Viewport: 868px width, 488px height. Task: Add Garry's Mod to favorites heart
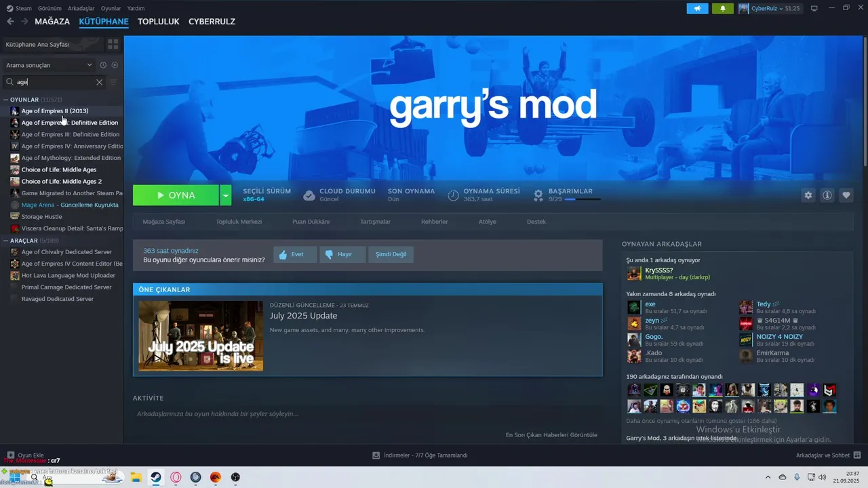[846, 195]
